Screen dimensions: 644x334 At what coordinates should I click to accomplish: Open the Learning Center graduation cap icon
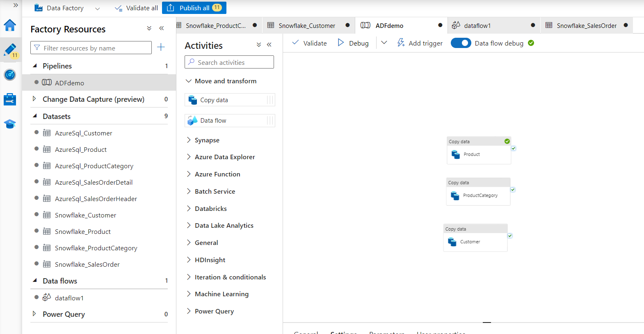10,124
